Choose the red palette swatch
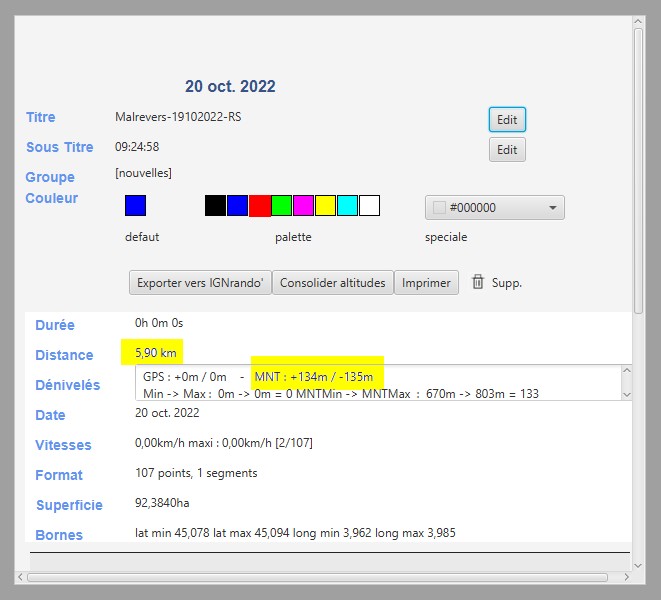 click(x=260, y=206)
